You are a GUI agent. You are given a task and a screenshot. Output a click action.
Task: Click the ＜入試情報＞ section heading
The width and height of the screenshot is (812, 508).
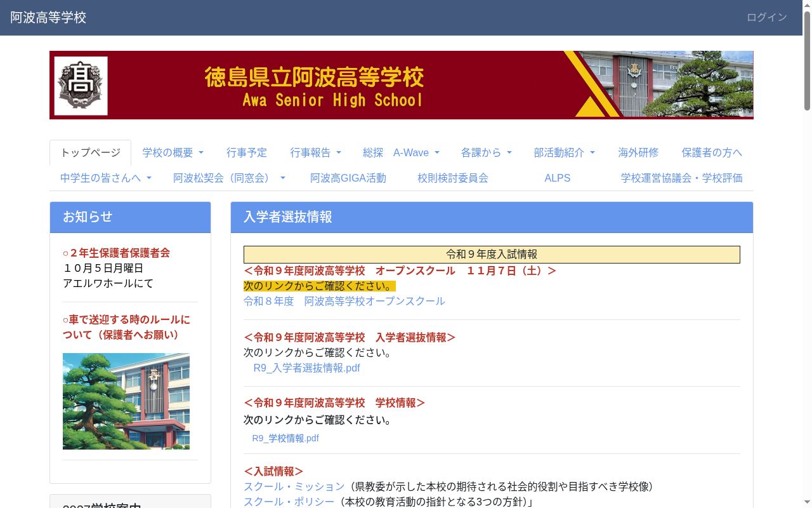[274, 471]
